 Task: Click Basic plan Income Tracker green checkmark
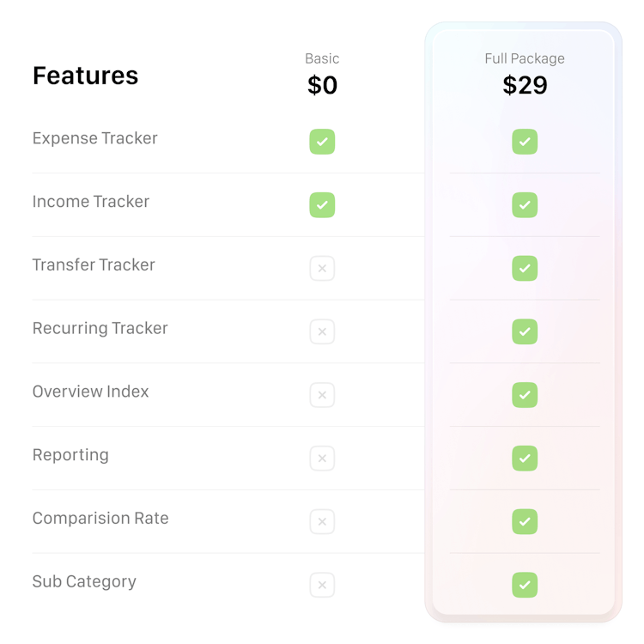tap(322, 205)
